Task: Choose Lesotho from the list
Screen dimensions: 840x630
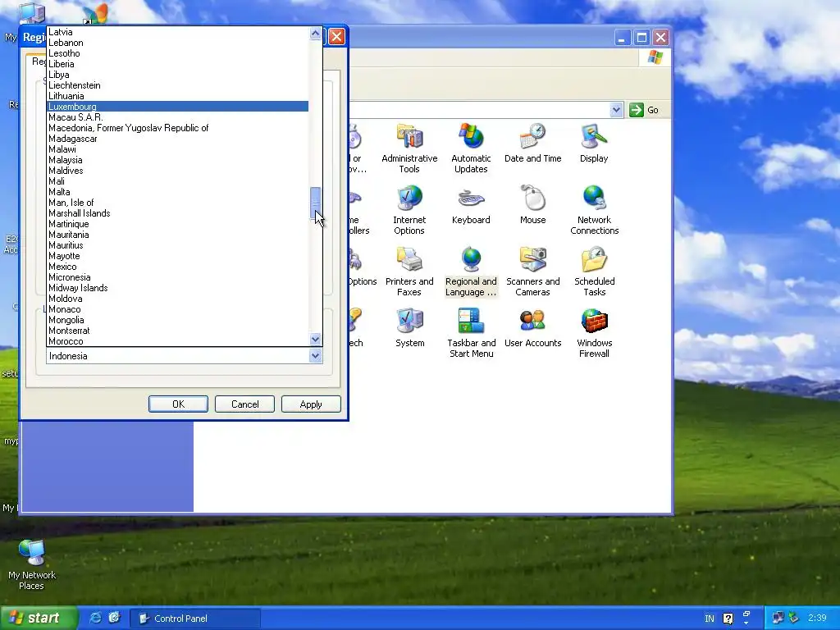Action: [178, 53]
